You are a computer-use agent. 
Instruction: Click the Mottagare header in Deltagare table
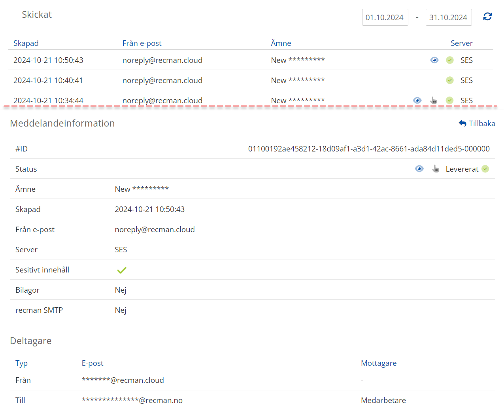pos(379,363)
